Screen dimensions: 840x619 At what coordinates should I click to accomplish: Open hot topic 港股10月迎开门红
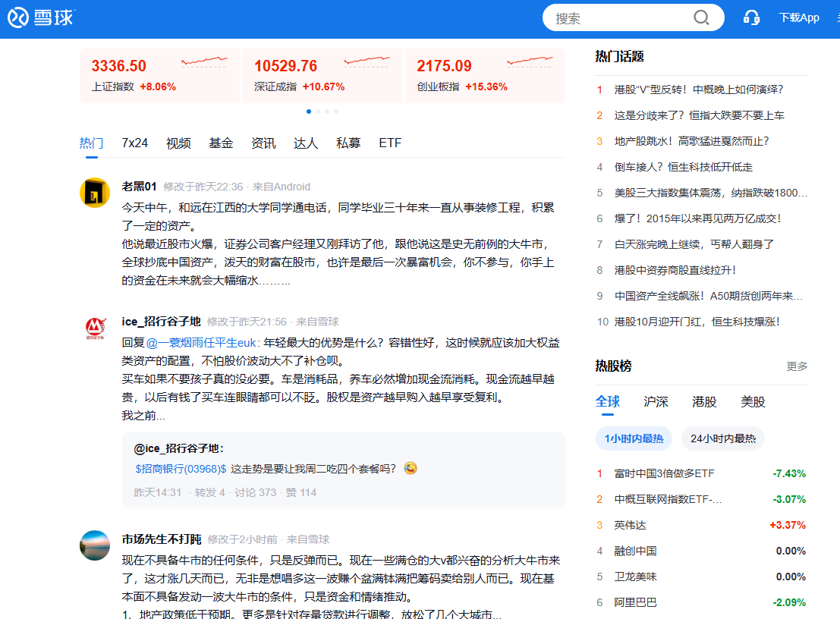697,322
